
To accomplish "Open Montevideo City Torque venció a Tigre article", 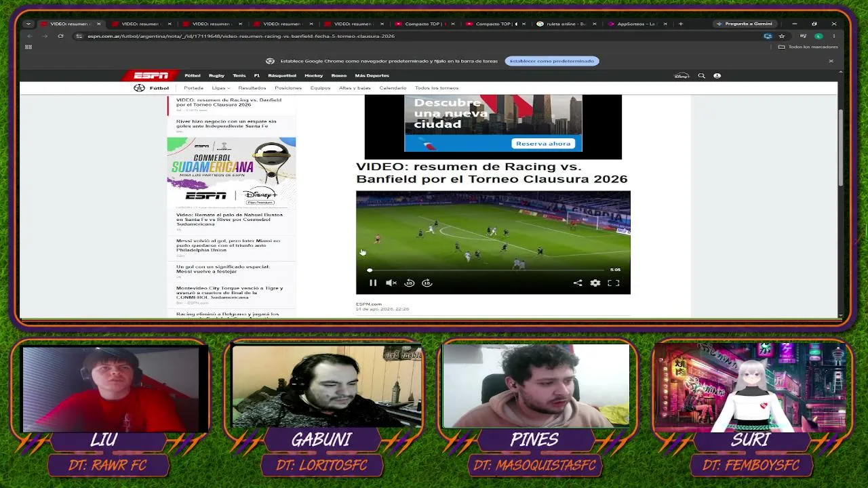I will [230, 293].
